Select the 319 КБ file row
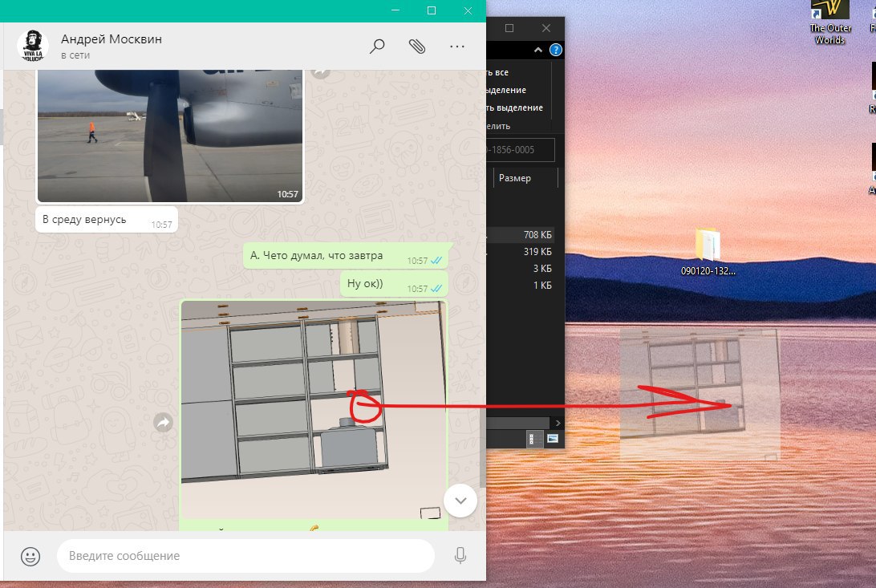The height and width of the screenshot is (588, 876). point(520,251)
